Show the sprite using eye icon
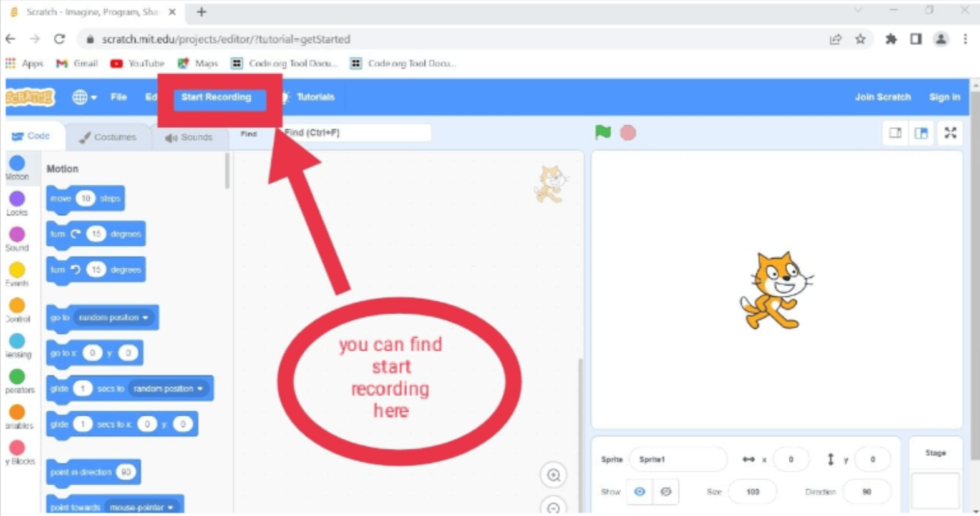The image size is (980, 516). click(640, 492)
